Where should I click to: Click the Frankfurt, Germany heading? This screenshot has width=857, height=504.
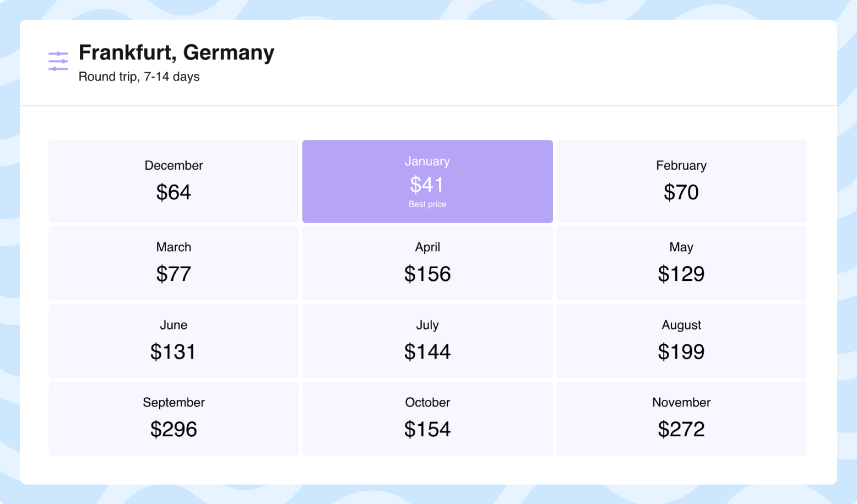click(176, 52)
